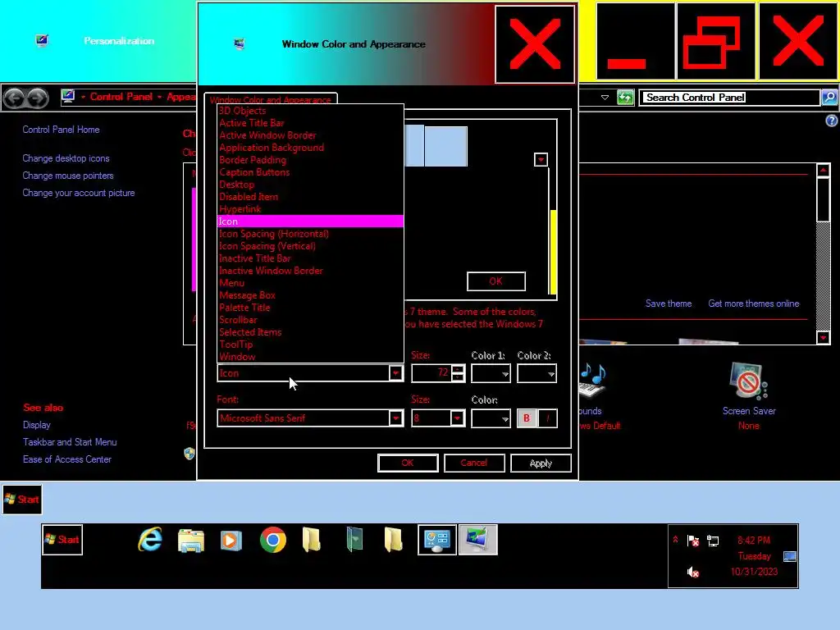Open the Item combo box arrow
The height and width of the screenshot is (630, 840).
[395, 373]
